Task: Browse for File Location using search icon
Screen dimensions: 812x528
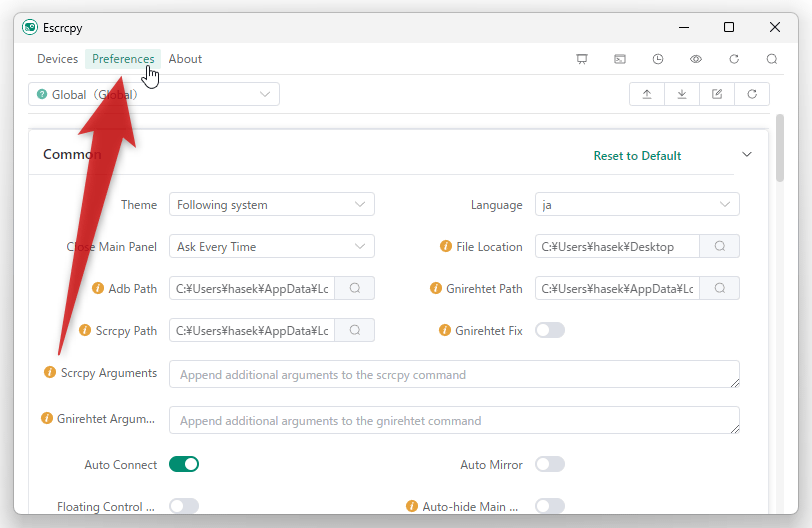Action: (720, 247)
